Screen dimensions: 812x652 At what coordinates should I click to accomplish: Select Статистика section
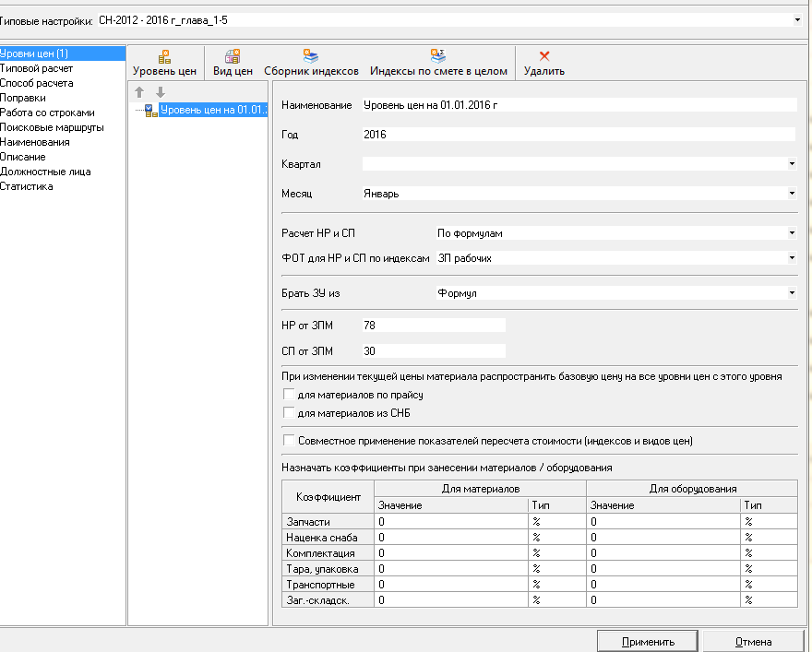tap(27, 186)
